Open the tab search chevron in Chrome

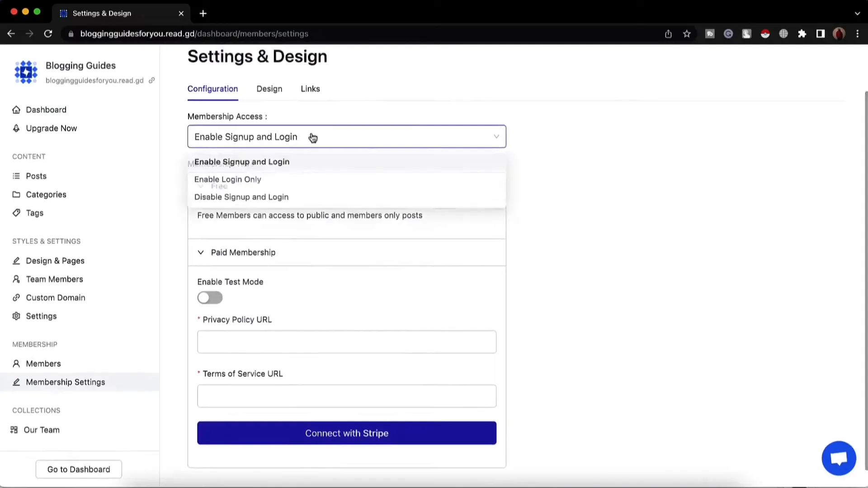pos(857,14)
